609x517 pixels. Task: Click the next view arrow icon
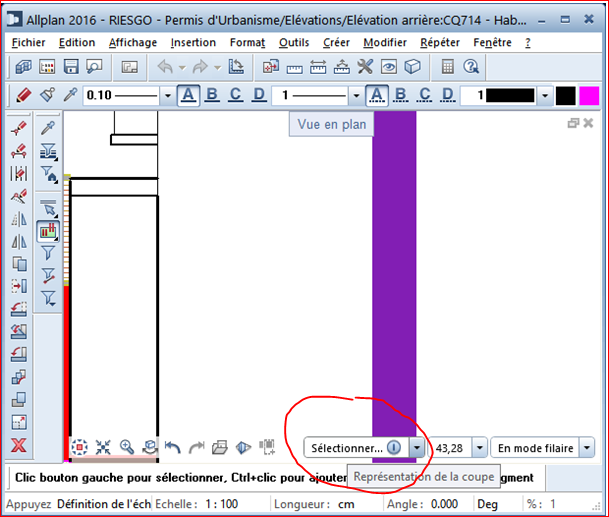(196, 447)
